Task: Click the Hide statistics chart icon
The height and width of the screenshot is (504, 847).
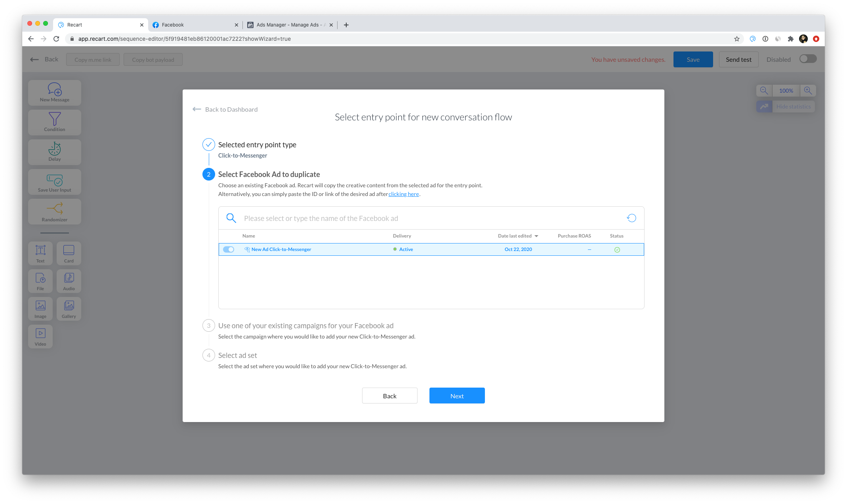Action: coord(764,107)
